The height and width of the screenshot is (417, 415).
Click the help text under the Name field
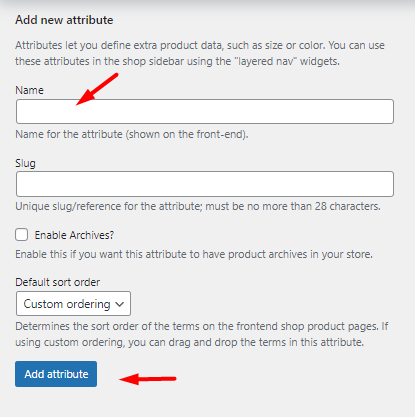[132, 134]
